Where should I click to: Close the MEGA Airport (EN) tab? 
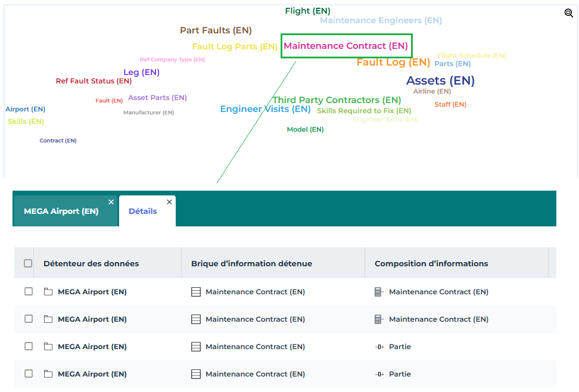click(111, 203)
